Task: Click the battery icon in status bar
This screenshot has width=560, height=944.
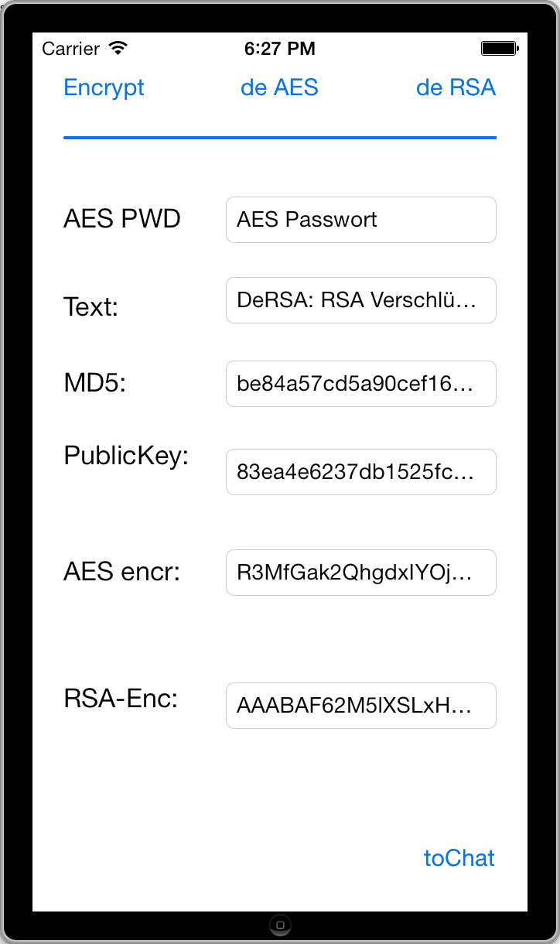Action: click(499, 49)
